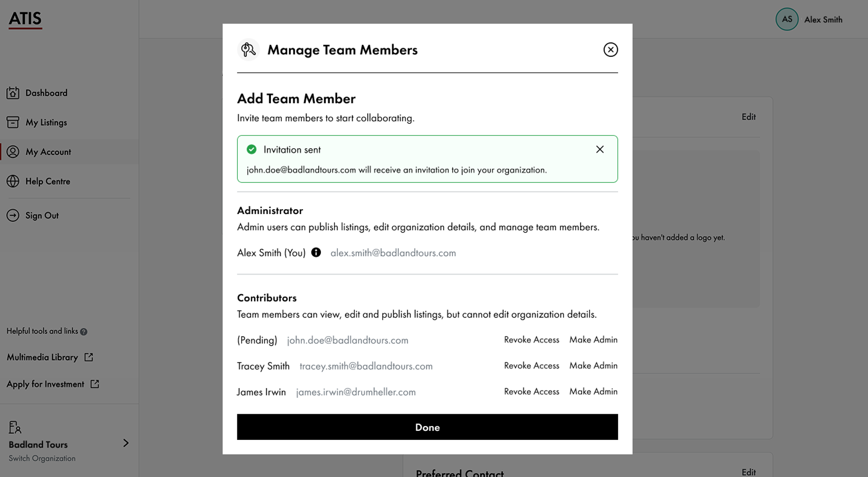This screenshot has height=477, width=868.
Task: Go to My Listings in the sidebar
Action: (x=46, y=122)
